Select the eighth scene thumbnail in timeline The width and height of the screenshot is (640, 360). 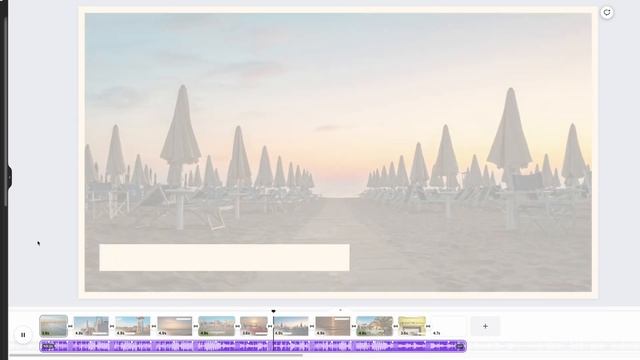pos(333,326)
